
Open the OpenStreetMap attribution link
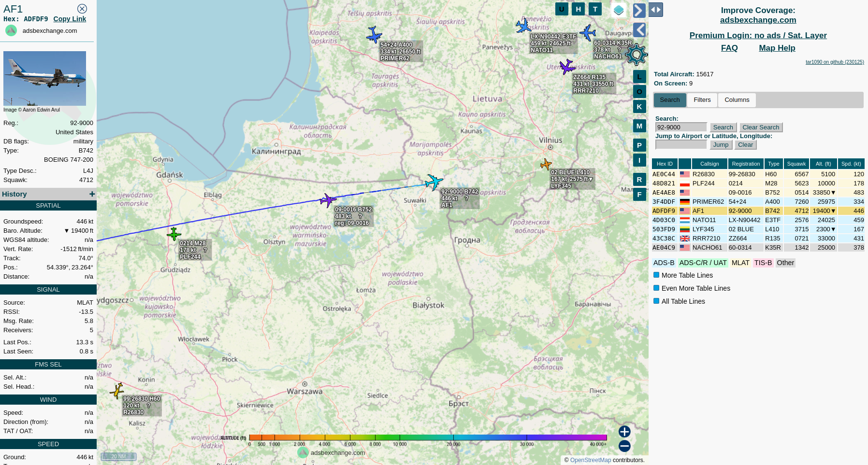pos(590,460)
